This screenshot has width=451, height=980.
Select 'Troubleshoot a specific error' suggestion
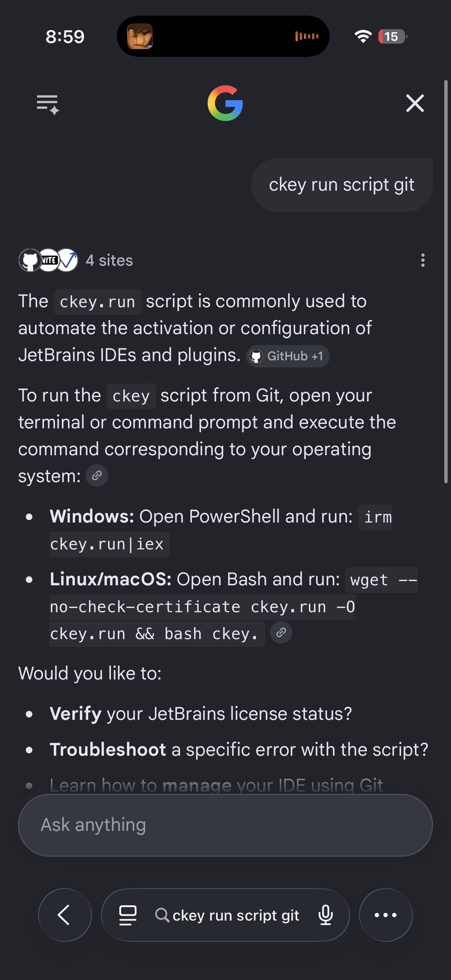click(x=239, y=750)
